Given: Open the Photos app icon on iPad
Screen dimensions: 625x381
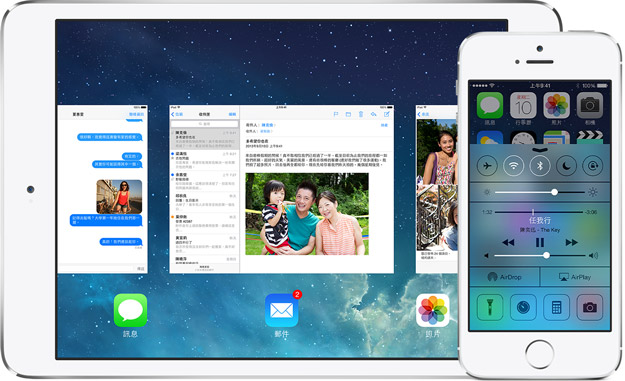Looking at the screenshot, I should 432,310.
